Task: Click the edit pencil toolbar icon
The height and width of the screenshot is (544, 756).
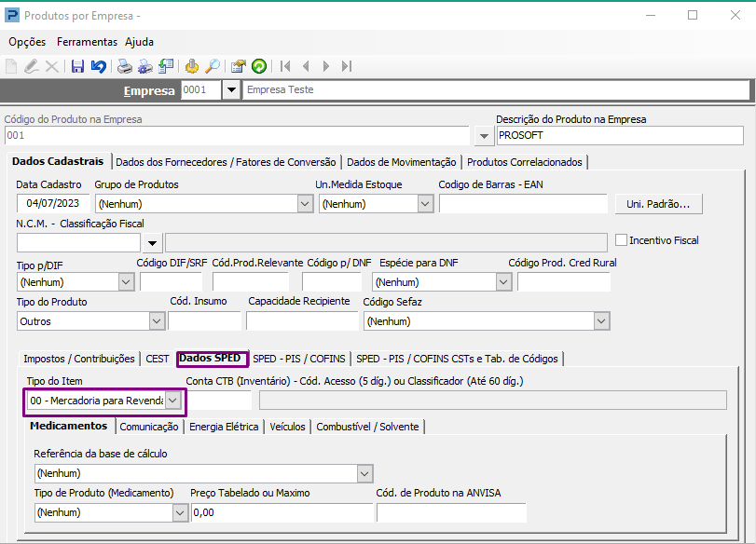Action: (32, 66)
